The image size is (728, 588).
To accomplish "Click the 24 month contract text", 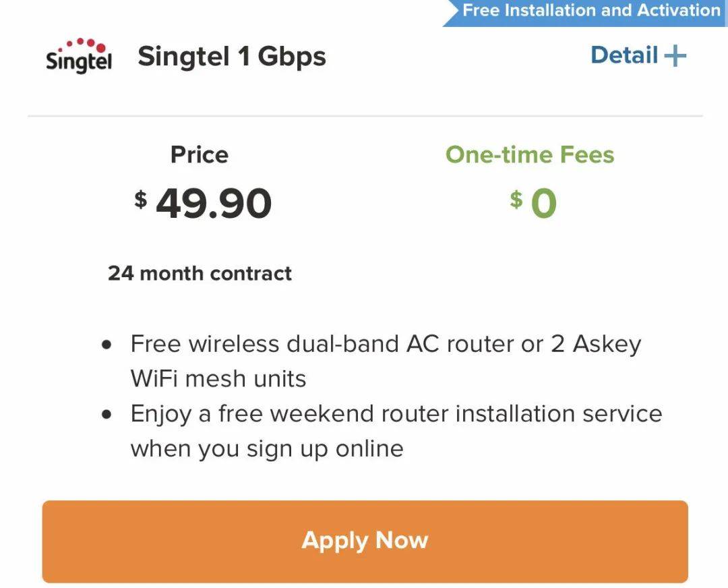I will 200,273.
